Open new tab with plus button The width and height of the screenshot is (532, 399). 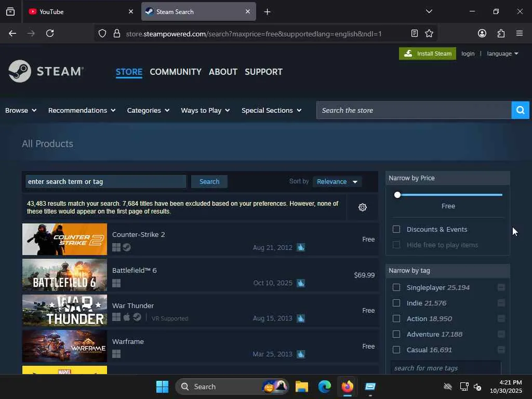tap(268, 12)
